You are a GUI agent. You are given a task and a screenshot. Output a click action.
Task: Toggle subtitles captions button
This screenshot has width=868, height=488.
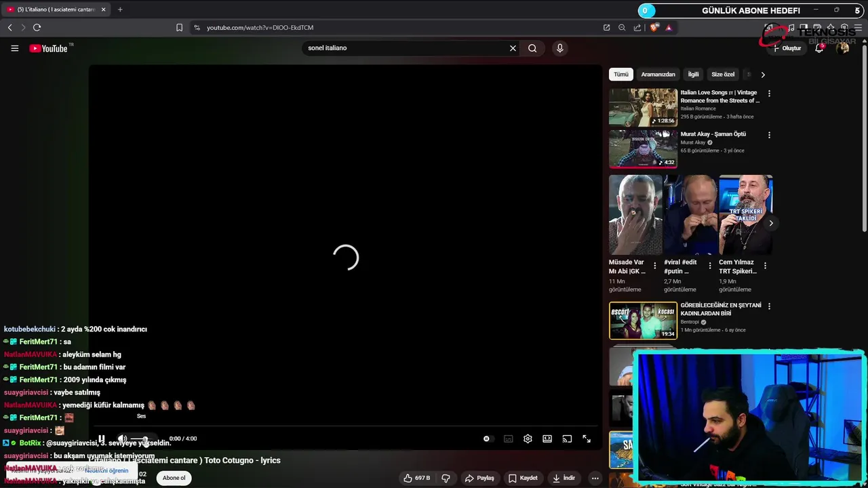coord(509,439)
